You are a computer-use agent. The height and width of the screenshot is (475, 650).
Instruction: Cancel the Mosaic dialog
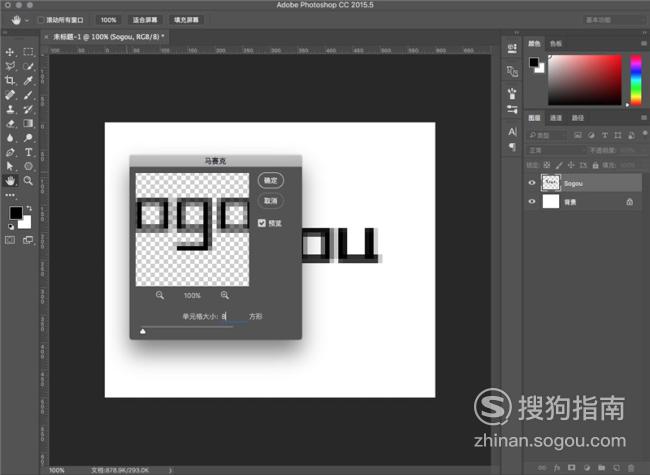(x=271, y=201)
